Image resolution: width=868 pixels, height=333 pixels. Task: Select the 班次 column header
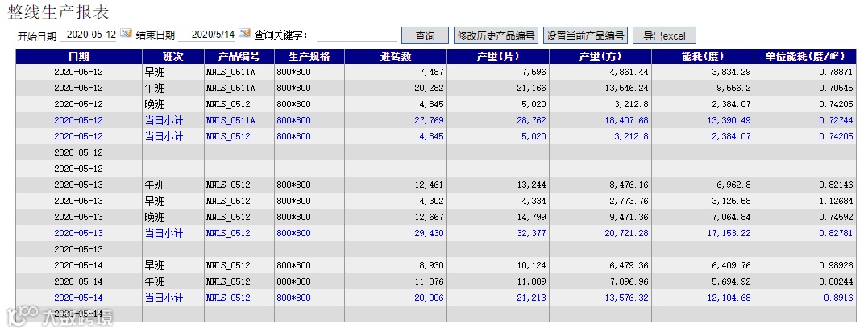click(x=172, y=56)
